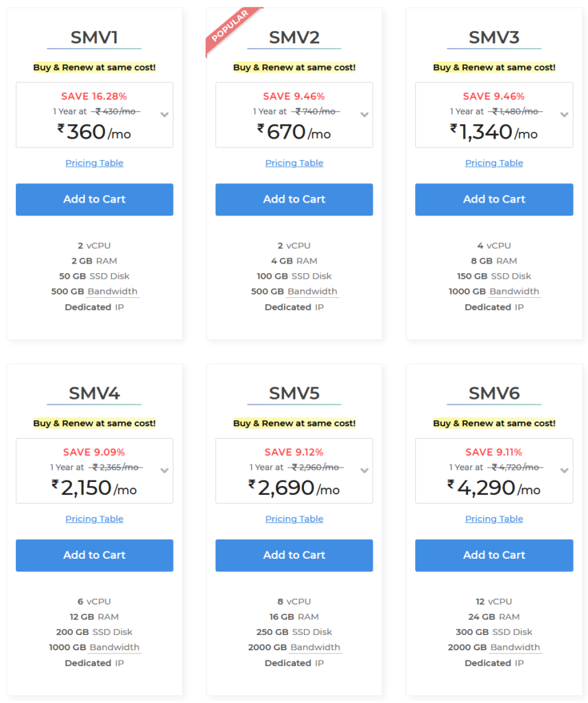Image resolution: width=588 pixels, height=703 pixels.
Task: Open the SMV4 pricing duration chevron
Action: pyautogui.click(x=165, y=471)
